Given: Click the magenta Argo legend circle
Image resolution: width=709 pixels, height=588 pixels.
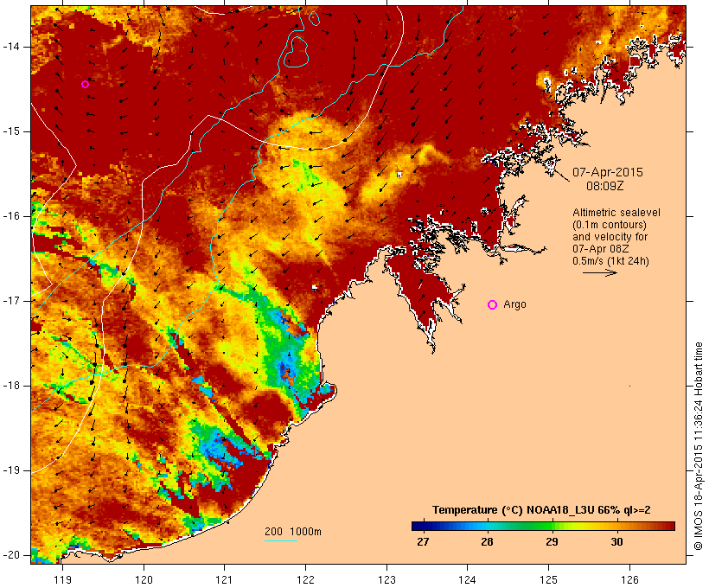Looking at the screenshot, I should pyautogui.click(x=493, y=305).
